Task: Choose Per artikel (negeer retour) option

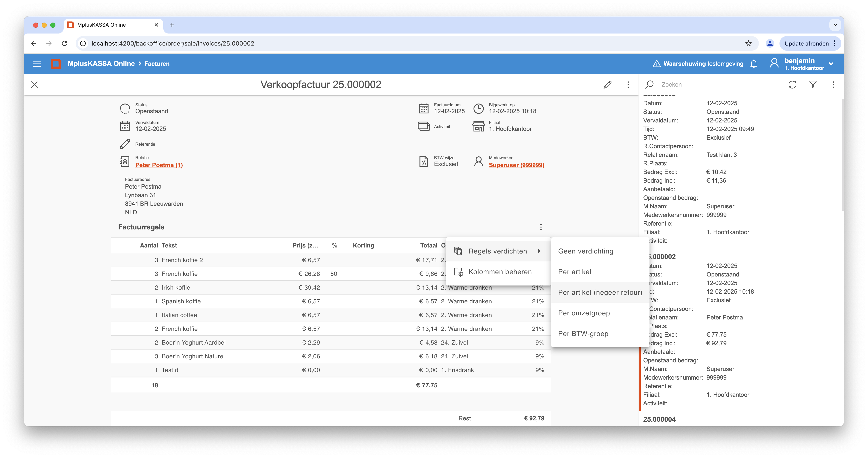Action: tap(600, 293)
